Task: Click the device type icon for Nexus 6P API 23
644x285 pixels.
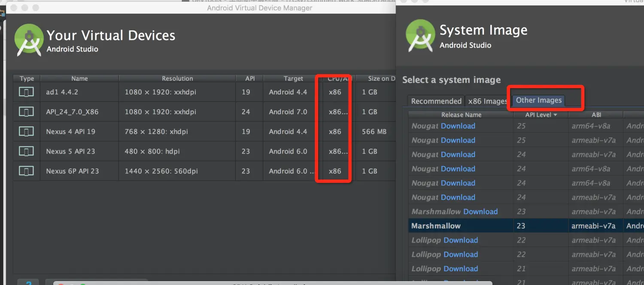Action: point(26,171)
